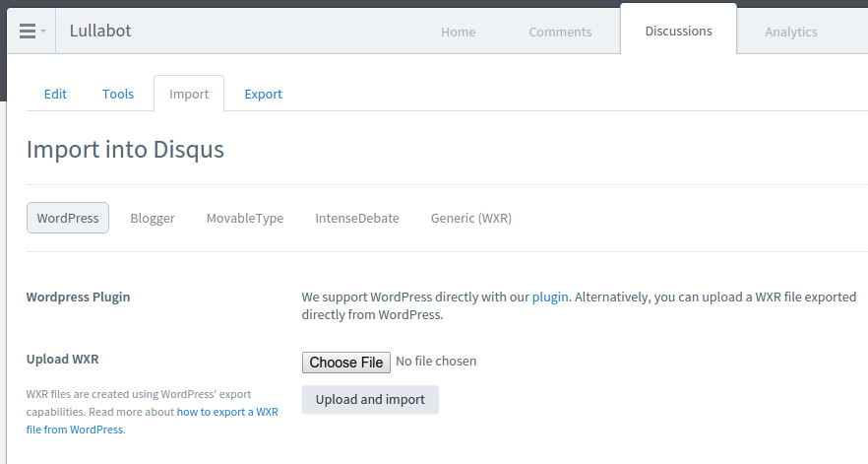Screen dimensions: 868x464
Task: Switch to the Analytics tab
Action: 790,32
